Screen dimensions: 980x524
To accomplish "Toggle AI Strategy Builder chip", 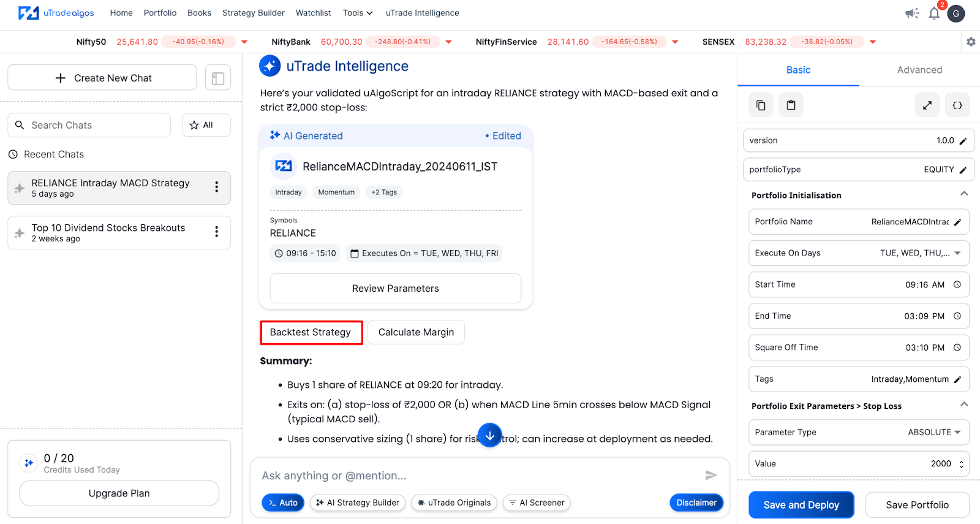I will click(x=358, y=503).
